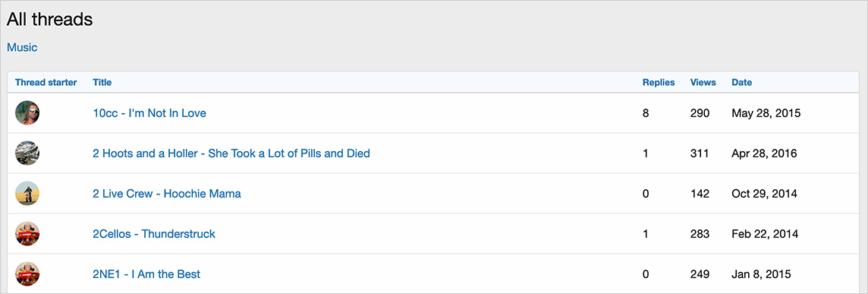Select avatar for 2Cellos - Thunderstruck thread
This screenshot has height=294, width=868.
click(x=27, y=233)
